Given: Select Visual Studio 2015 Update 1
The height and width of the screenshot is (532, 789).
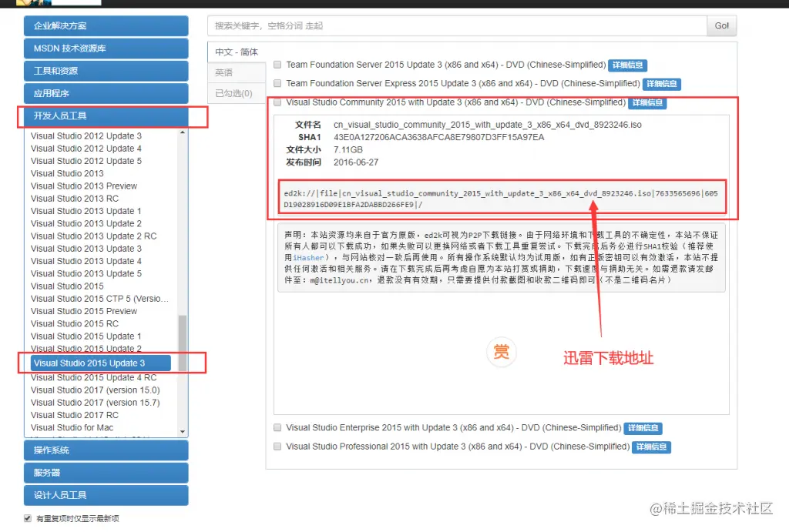Looking at the screenshot, I should (86, 336).
